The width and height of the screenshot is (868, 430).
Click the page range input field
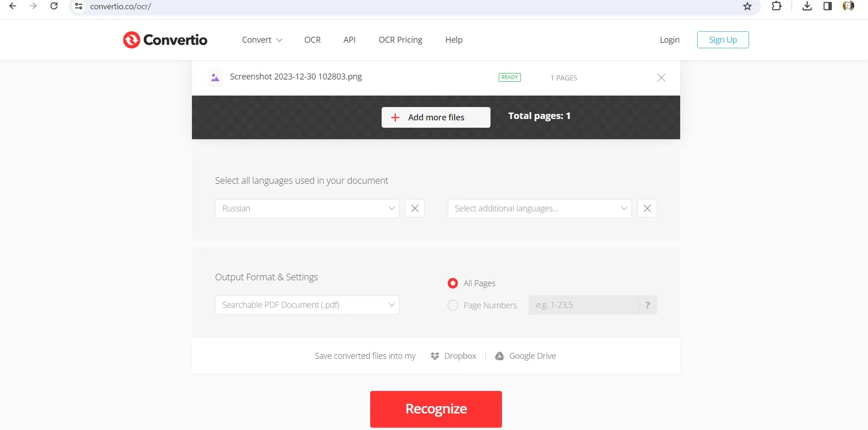[583, 305]
